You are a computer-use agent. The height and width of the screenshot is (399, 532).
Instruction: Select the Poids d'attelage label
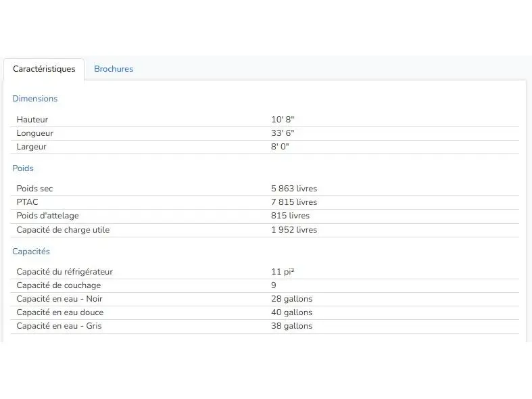(x=47, y=216)
